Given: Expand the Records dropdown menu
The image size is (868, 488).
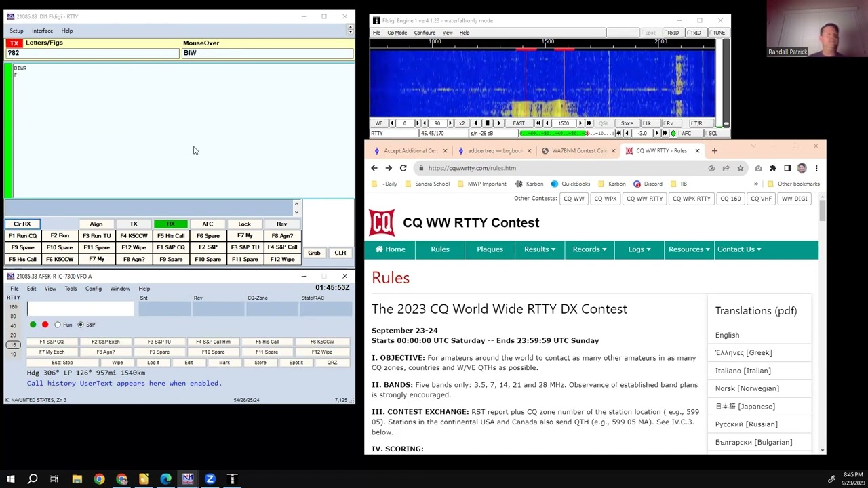Looking at the screenshot, I should coord(589,249).
